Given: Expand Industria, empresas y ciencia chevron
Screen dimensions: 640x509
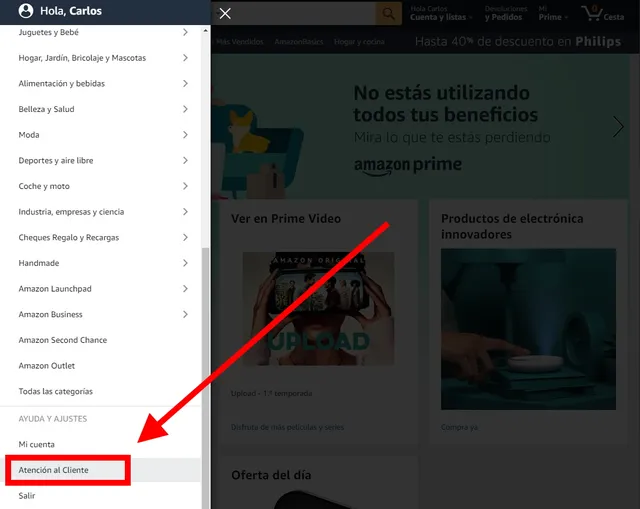Looking at the screenshot, I should tap(185, 212).
